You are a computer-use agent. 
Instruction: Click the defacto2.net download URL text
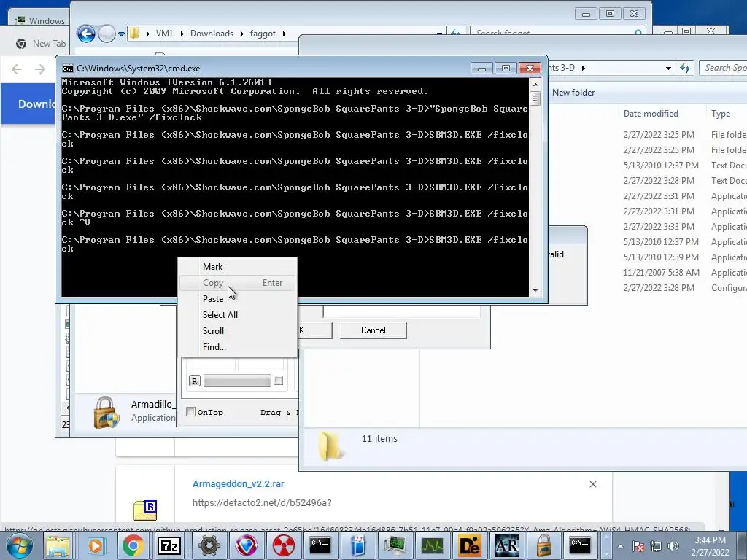[262, 503]
